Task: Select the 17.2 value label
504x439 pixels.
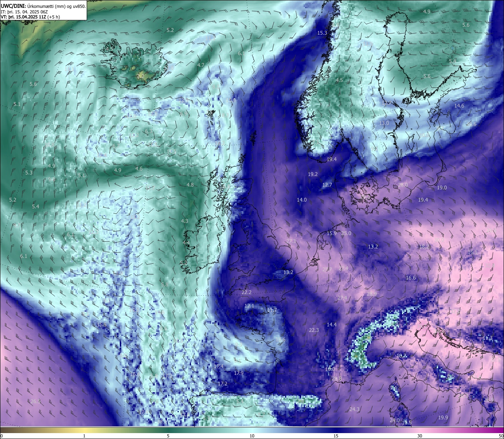Action: [x=223, y=384]
